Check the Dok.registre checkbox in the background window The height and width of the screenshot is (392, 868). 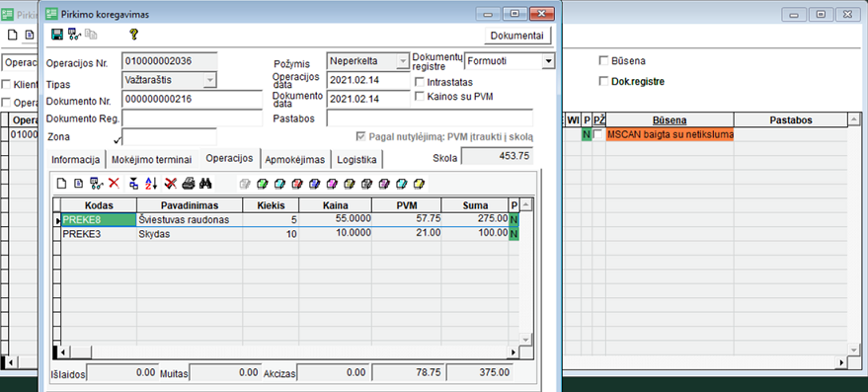[x=603, y=81]
